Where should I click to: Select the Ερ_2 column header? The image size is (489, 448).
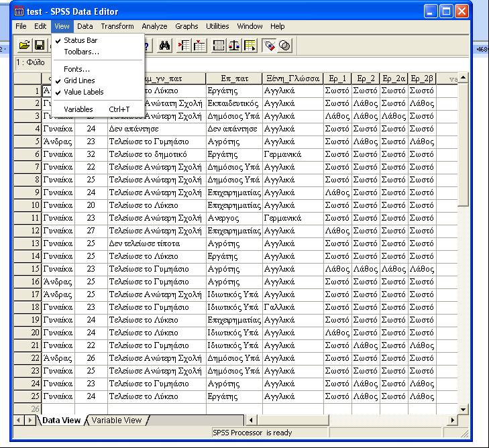pyautogui.click(x=366, y=78)
